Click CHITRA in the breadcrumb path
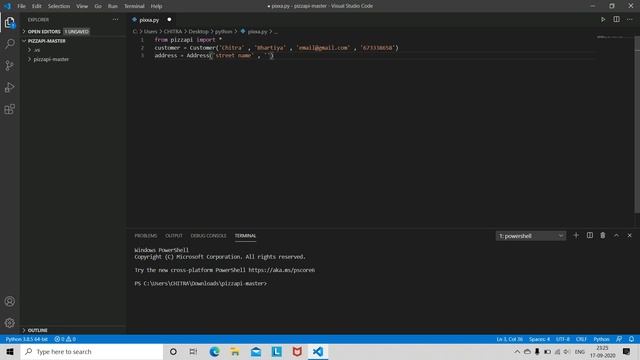 point(173,31)
